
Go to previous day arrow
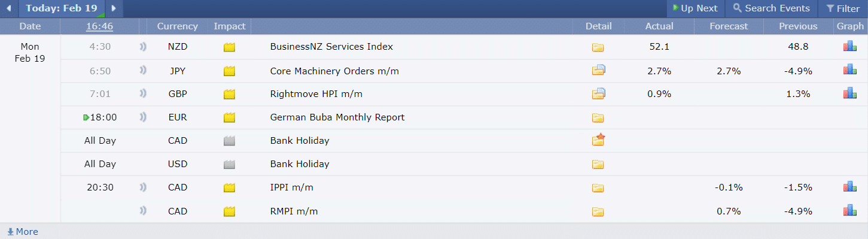[x=8, y=8]
